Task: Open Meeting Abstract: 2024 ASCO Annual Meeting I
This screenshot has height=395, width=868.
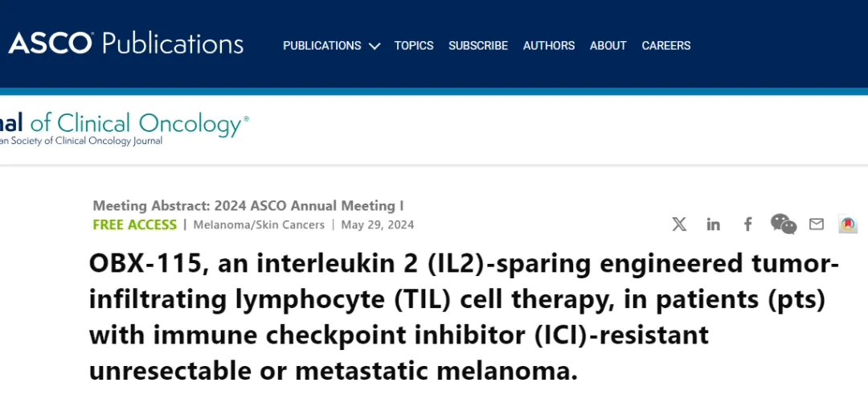Action: tap(248, 205)
